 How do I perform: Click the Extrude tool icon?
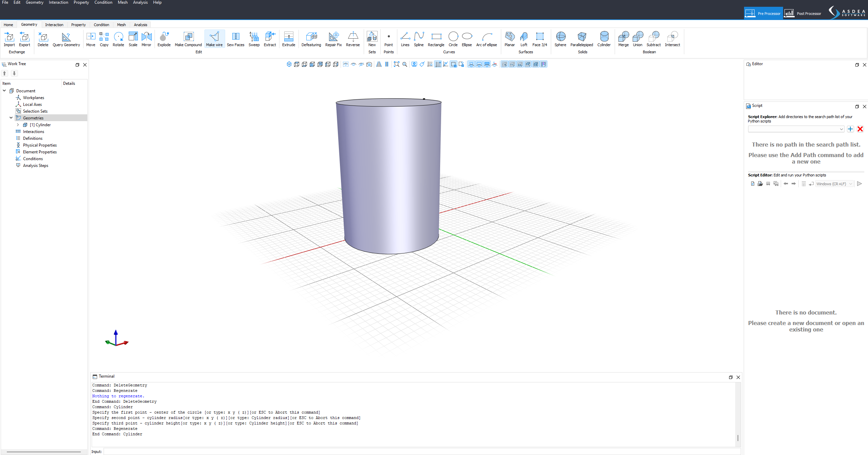point(288,39)
